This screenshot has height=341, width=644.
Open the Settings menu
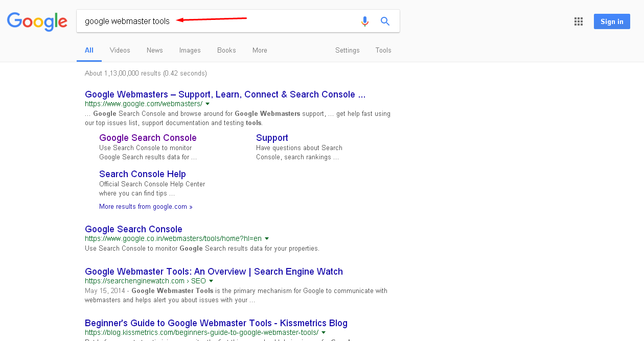tap(348, 51)
